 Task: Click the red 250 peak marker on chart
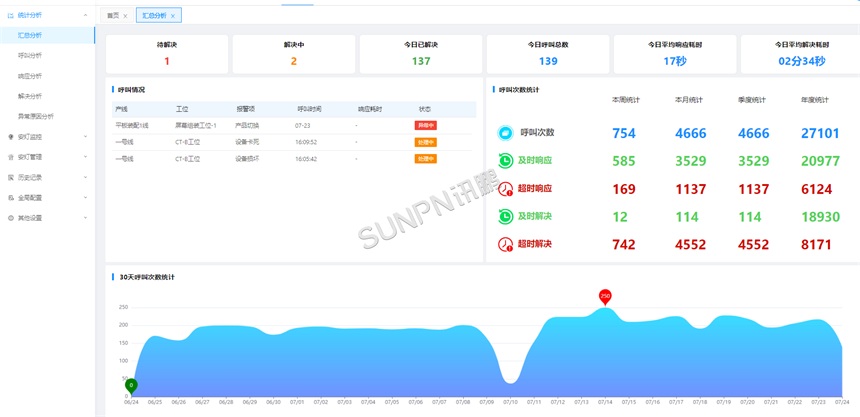click(x=605, y=296)
